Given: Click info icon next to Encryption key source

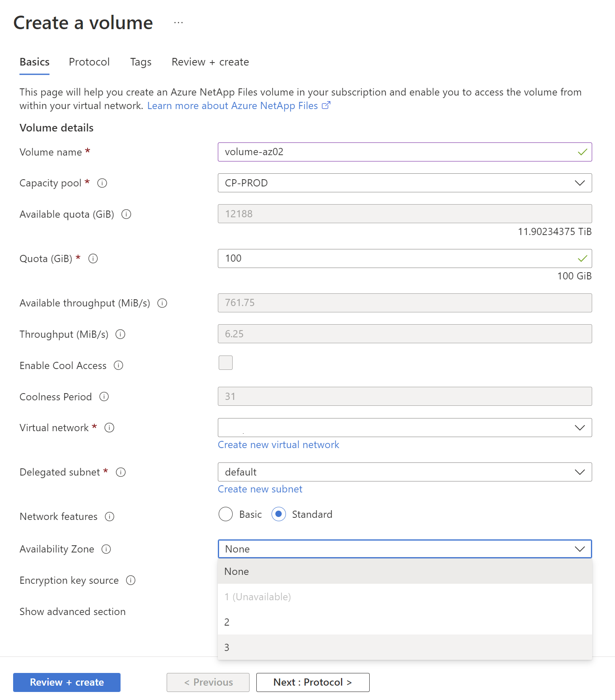Looking at the screenshot, I should pos(131,580).
